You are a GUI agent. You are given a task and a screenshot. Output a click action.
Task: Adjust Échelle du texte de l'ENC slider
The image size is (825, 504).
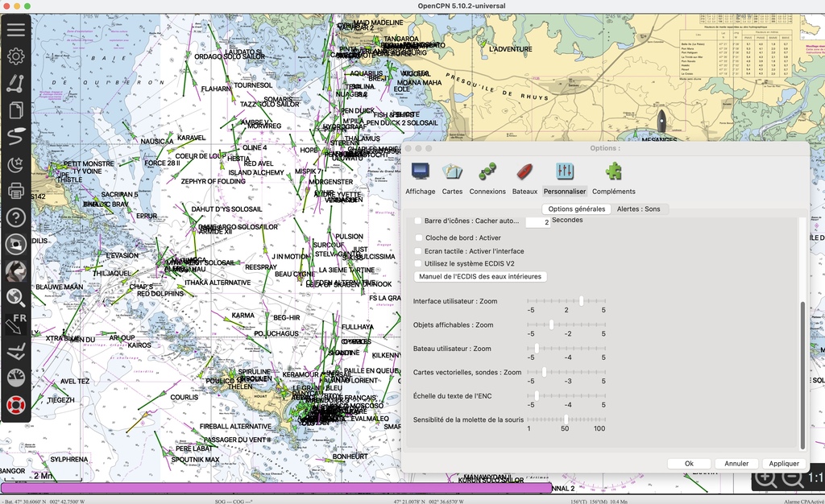566,396
